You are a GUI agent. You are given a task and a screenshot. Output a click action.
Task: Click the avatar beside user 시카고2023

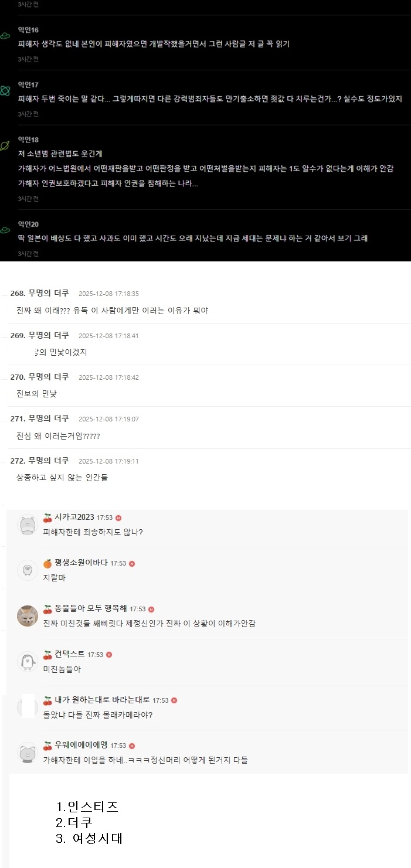(x=27, y=525)
